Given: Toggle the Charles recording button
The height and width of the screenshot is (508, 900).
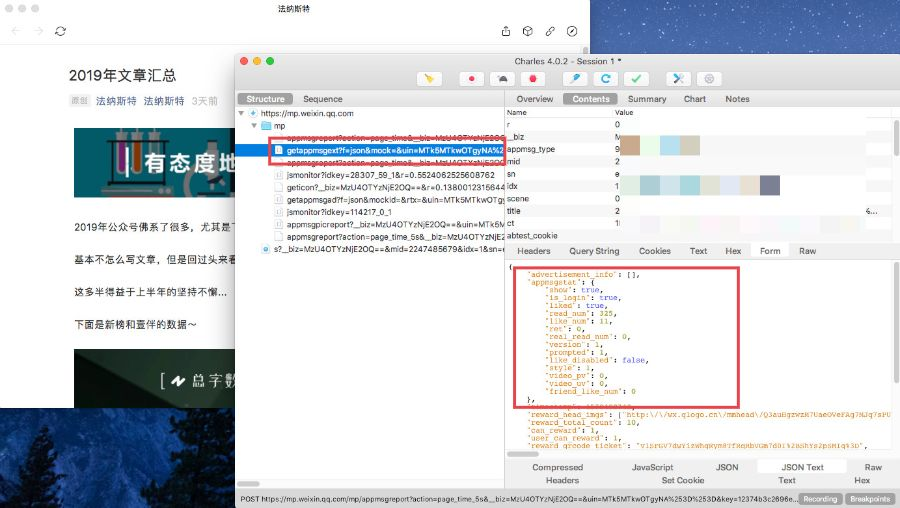Looking at the screenshot, I should (471, 79).
